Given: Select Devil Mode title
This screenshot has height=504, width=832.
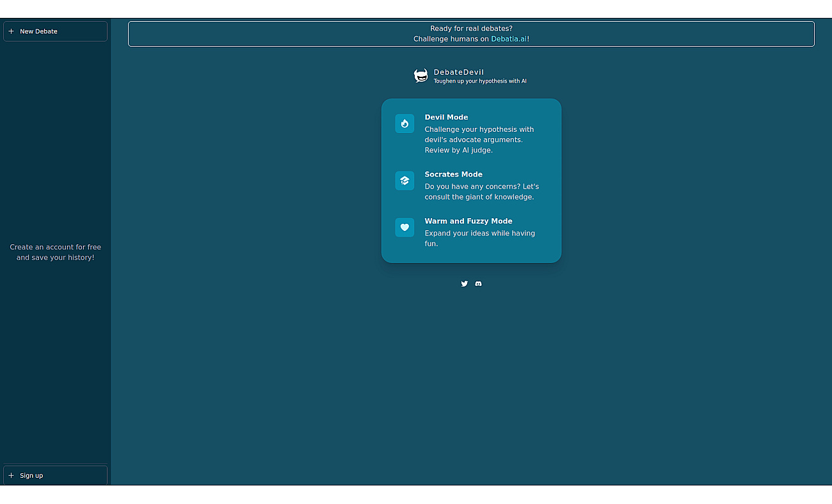Looking at the screenshot, I should 446,117.
